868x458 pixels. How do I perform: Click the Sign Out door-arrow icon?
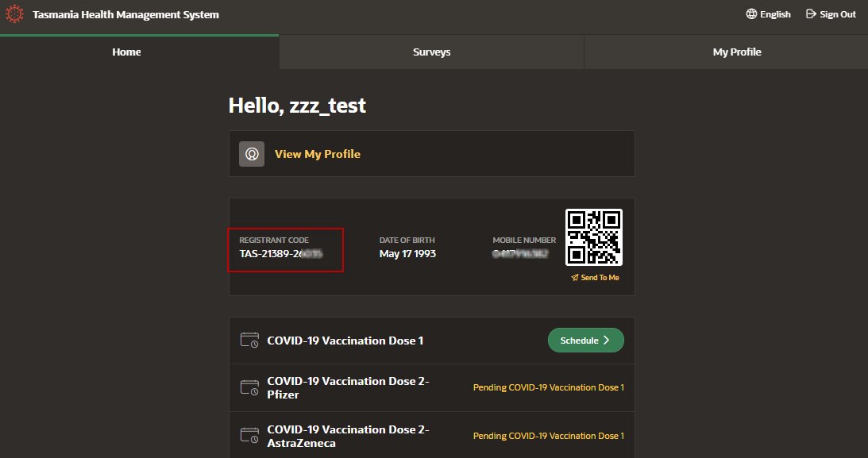click(811, 14)
